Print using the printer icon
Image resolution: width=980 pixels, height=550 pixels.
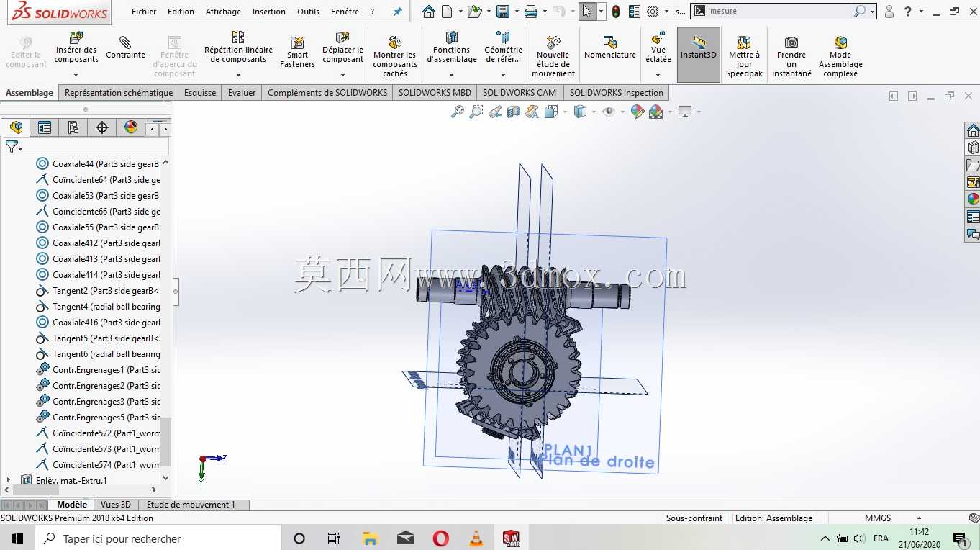point(531,12)
